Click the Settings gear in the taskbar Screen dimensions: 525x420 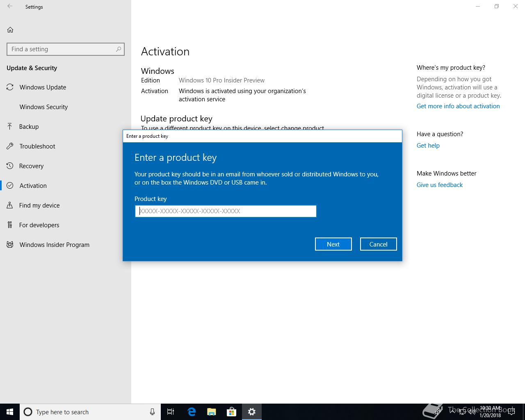coord(252,412)
